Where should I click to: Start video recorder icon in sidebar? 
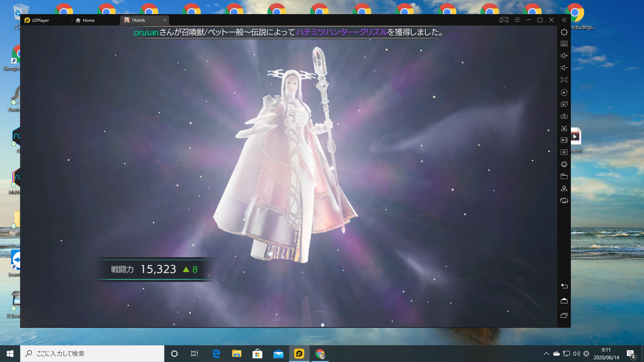564,140
